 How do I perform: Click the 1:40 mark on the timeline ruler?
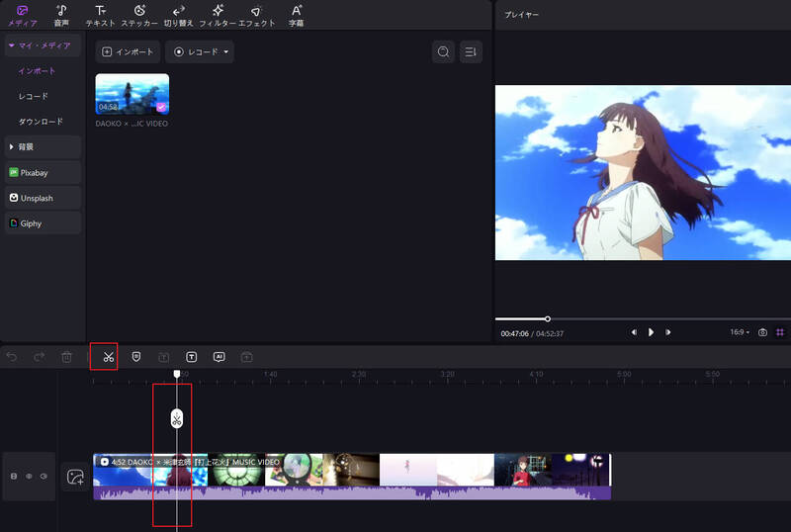click(x=270, y=374)
